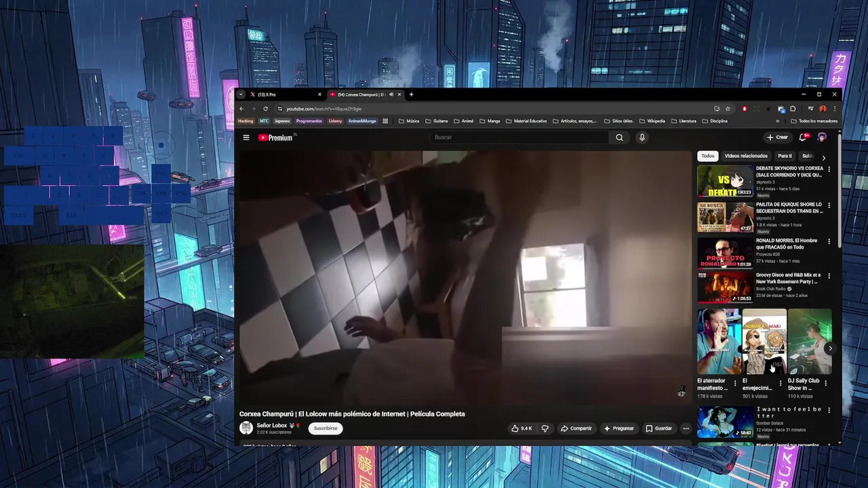Open the Literatura bookmark folder
The height and width of the screenshot is (488, 868).
(684, 121)
